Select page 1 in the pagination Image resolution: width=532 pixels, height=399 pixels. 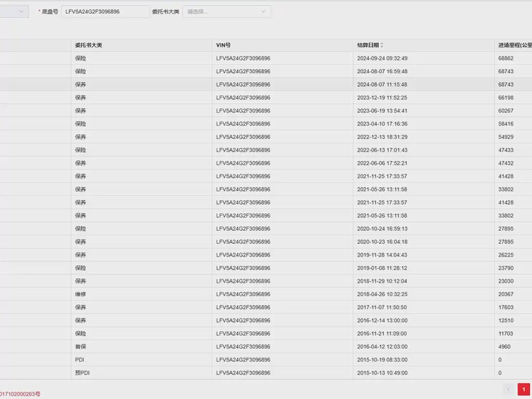point(523,389)
